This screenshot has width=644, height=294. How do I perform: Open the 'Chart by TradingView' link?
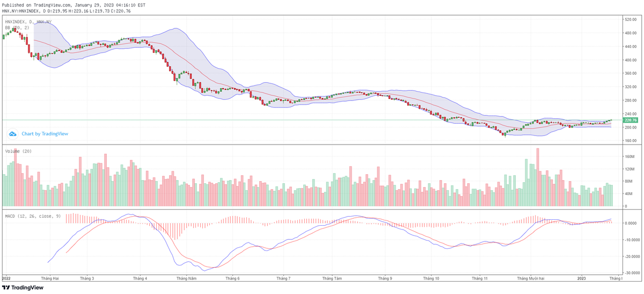(45, 134)
